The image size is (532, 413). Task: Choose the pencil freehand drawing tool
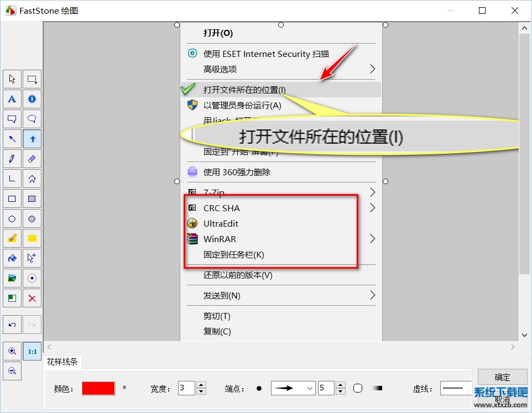click(12, 159)
